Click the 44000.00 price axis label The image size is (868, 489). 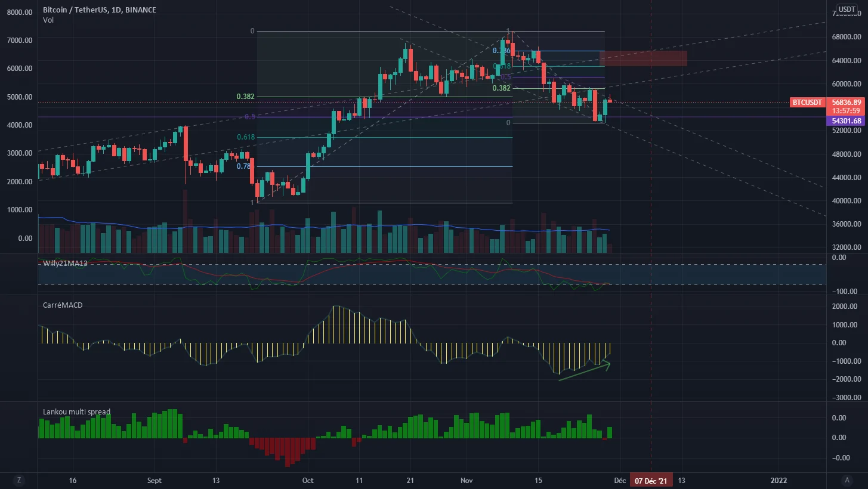tap(846, 178)
